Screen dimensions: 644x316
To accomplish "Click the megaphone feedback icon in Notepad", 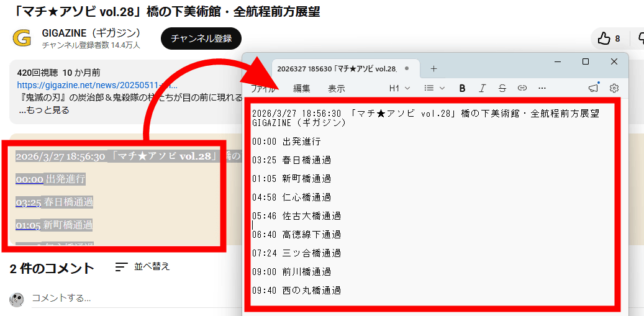I will (x=593, y=88).
